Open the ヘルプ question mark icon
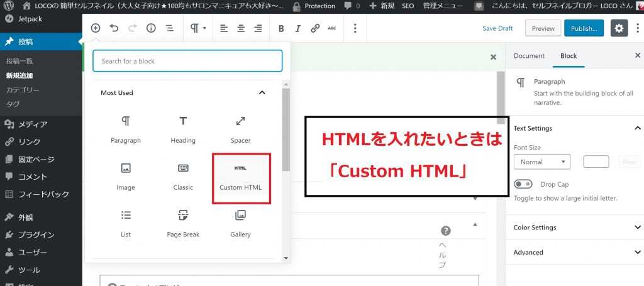Image resolution: width=644 pixels, height=286 pixels. [446, 231]
